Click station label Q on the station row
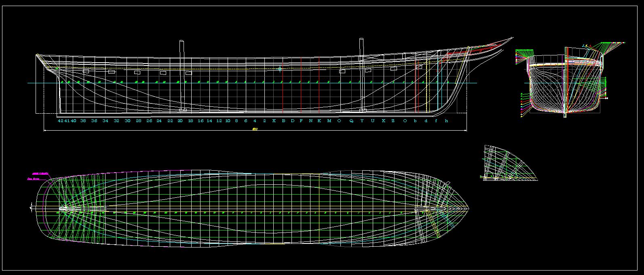Viewport: 644px width, 275px height. (x=351, y=121)
